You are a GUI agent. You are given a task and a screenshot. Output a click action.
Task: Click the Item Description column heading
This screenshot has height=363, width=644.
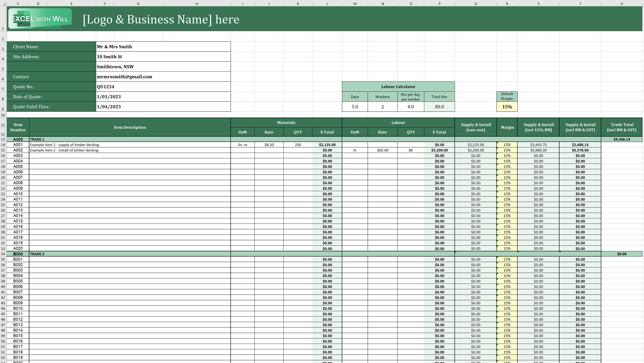pos(130,127)
